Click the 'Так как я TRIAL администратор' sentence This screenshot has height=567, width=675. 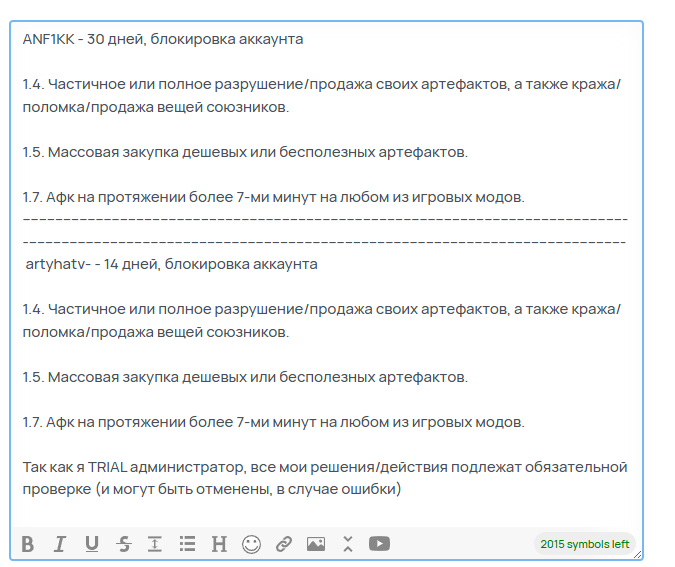[x=325, y=467]
